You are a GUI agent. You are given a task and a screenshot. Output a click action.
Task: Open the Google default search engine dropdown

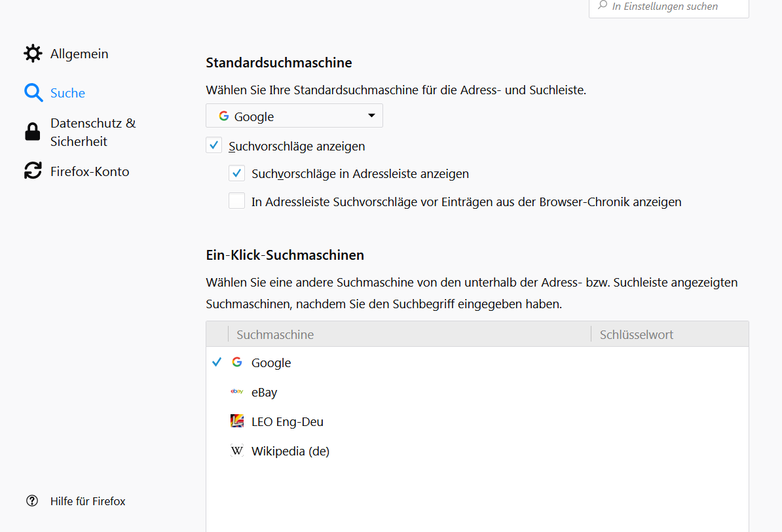(294, 116)
